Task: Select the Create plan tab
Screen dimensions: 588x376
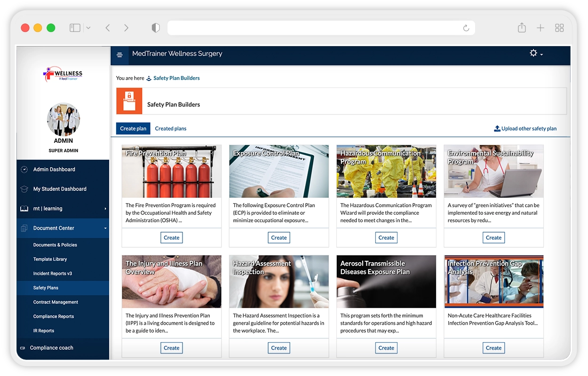Action: coord(133,128)
